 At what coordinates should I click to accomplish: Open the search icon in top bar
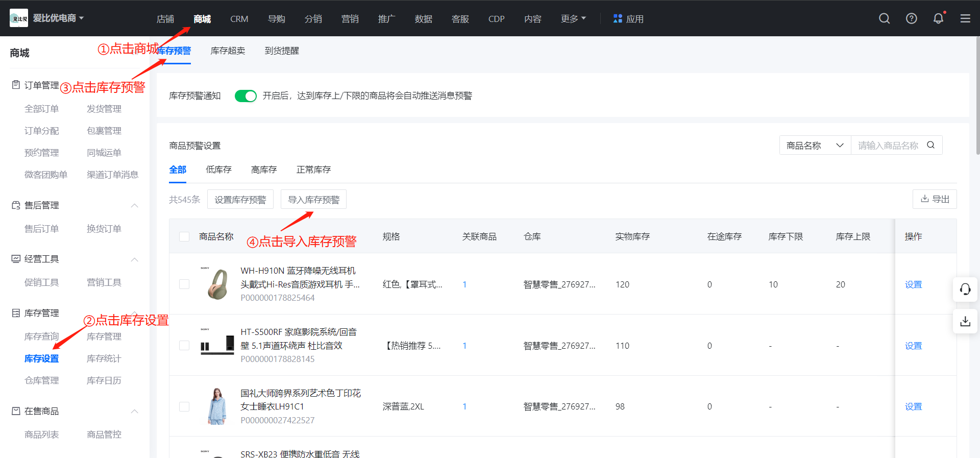[885, 18]
